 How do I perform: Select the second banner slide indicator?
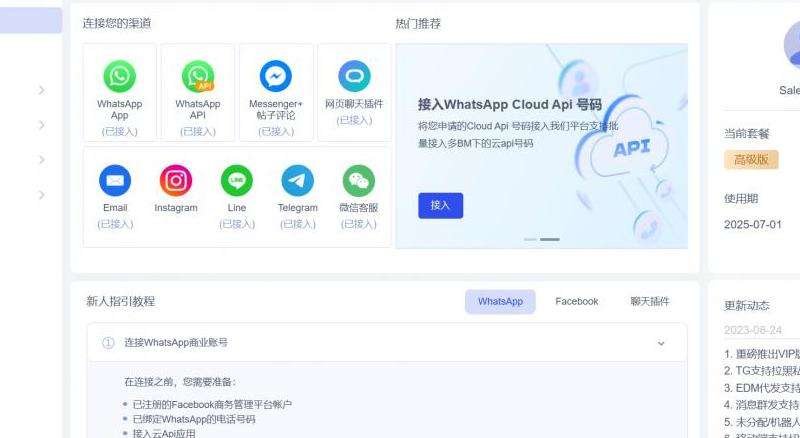[x=550, y=239]
